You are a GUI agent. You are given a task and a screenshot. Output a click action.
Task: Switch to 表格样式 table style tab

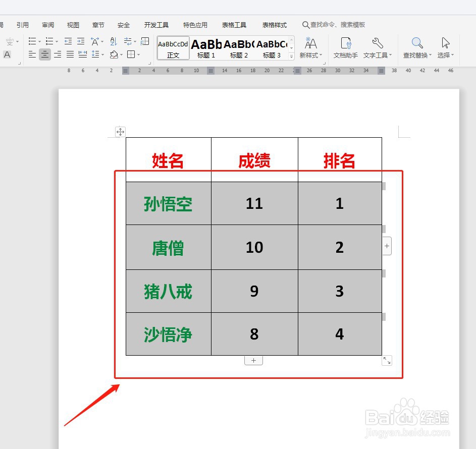click(x=275, y=25)
